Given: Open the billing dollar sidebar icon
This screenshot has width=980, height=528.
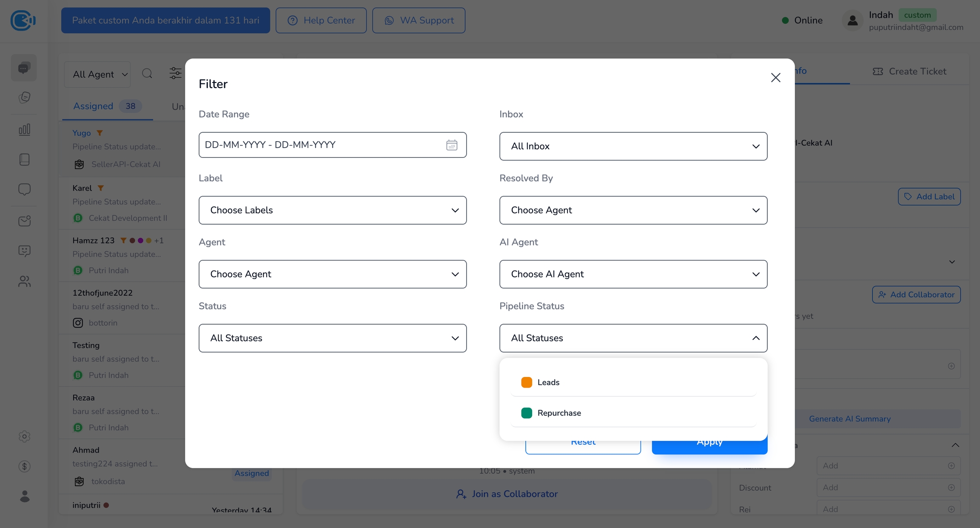Looking at the screenshot, I should point(24,466).
